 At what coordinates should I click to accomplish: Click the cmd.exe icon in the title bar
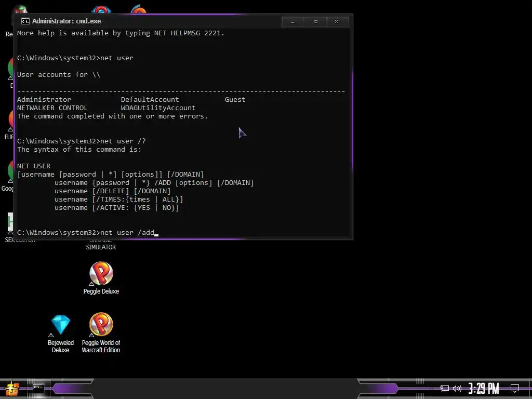25,21
